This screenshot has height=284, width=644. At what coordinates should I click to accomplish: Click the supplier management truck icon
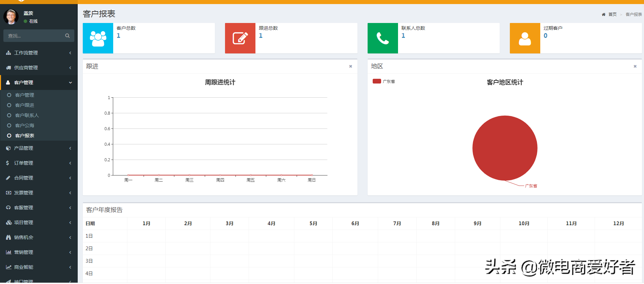pos(8,68)
